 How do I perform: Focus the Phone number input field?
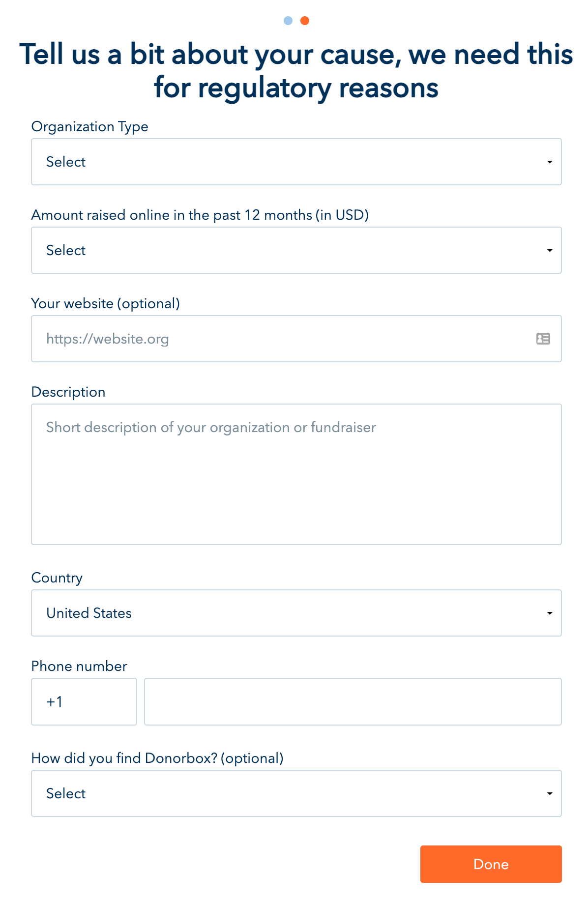(x=353, y=701)
